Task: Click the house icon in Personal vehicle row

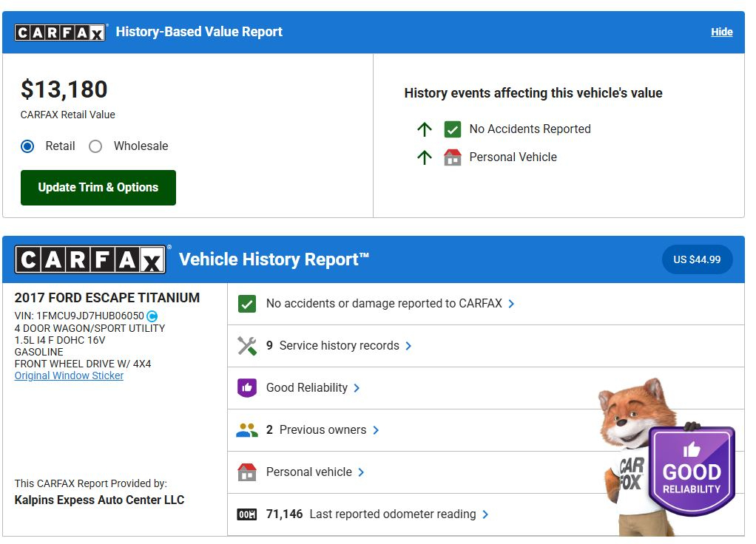Action: (x=246, y=472)
